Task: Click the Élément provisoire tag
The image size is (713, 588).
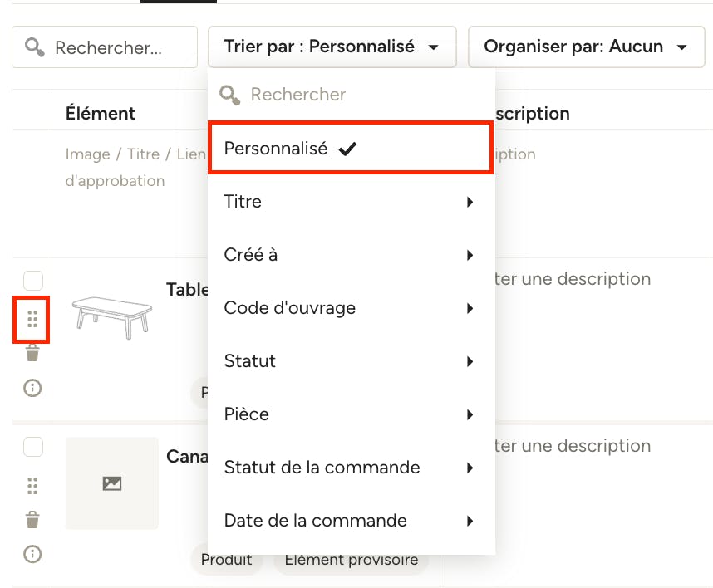Action: pyautogui.click(x=351, y=560)
